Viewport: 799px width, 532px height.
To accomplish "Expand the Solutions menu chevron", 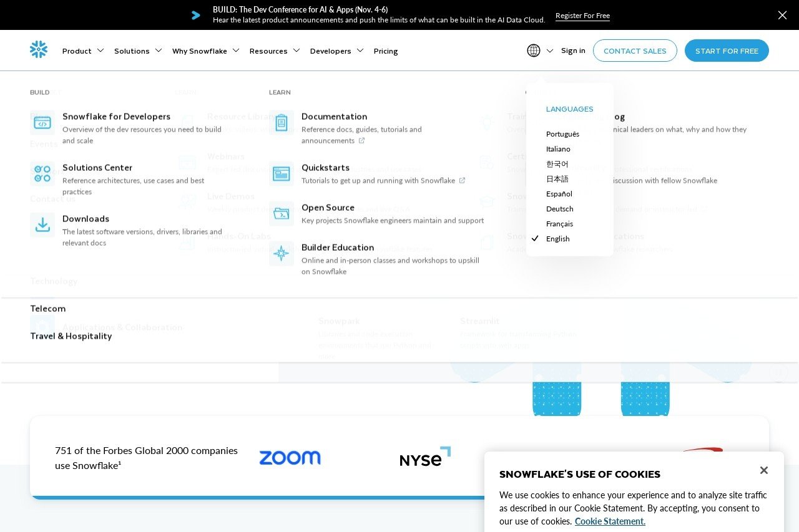I will point(159,51).
